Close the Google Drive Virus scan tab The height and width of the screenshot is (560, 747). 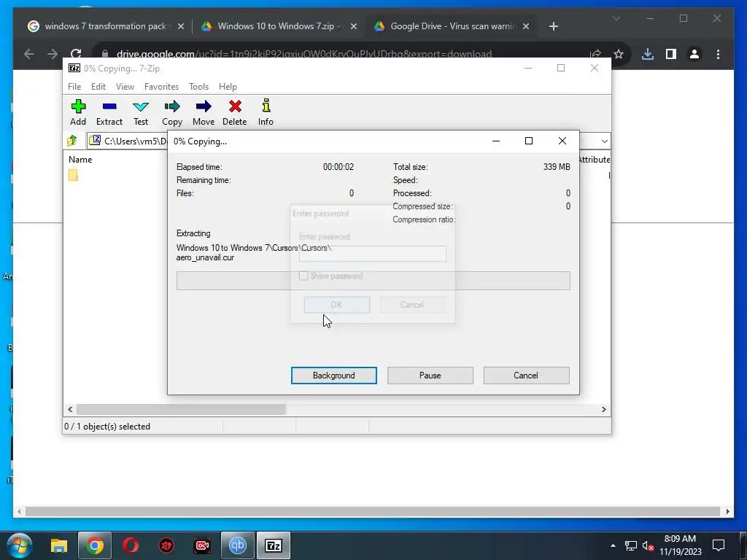tap(526, 27)
